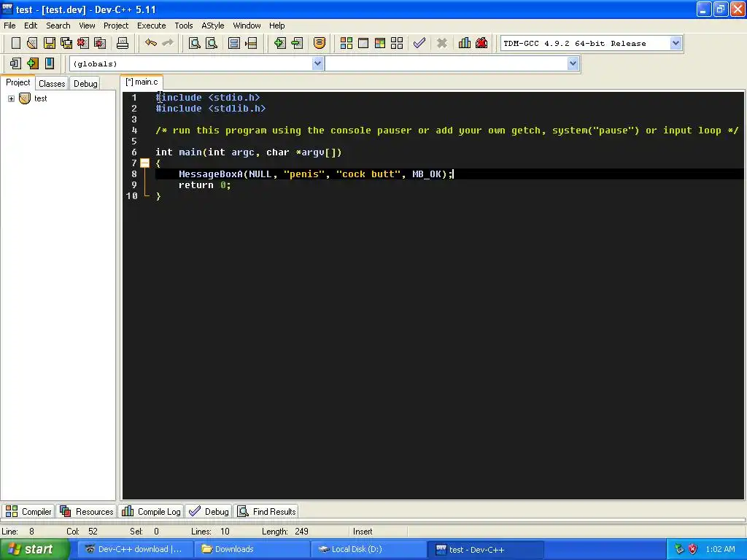Click the Go to line toolbar icon

pos(251,43)
